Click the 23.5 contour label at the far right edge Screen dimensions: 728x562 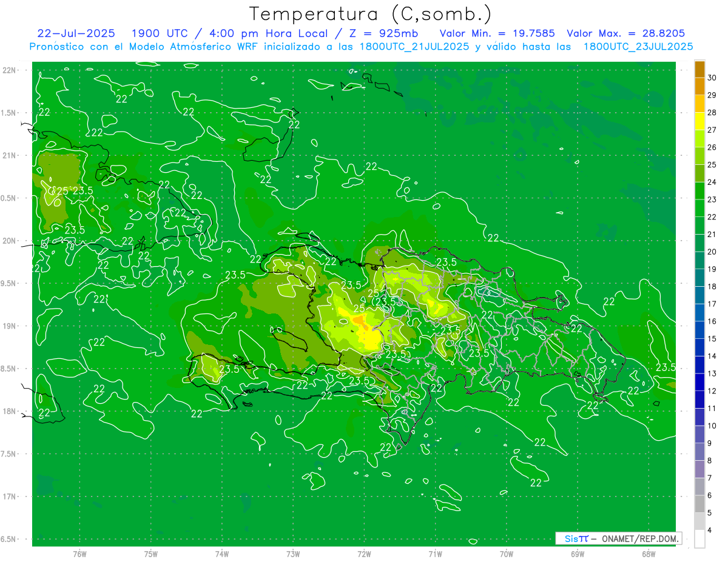[x=666, y=367]
